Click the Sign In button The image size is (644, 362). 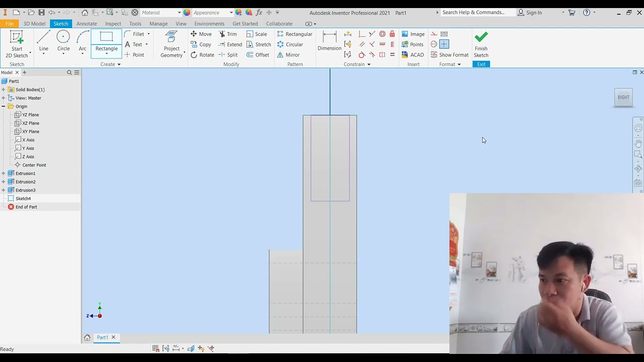[530, 12]
